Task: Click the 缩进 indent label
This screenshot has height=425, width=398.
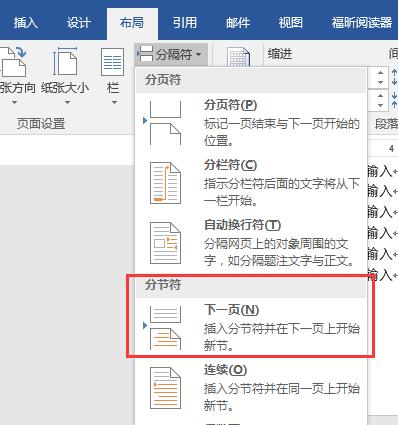Action: [x=280, y=53]
